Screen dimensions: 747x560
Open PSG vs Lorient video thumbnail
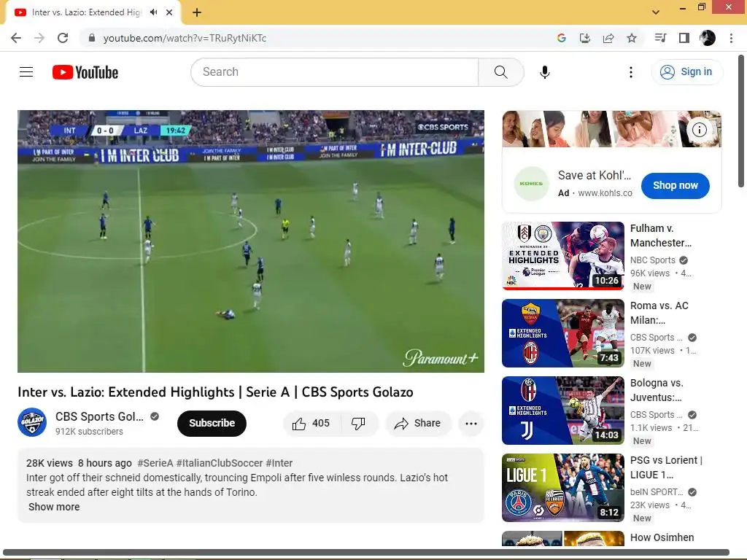(563, 488)
